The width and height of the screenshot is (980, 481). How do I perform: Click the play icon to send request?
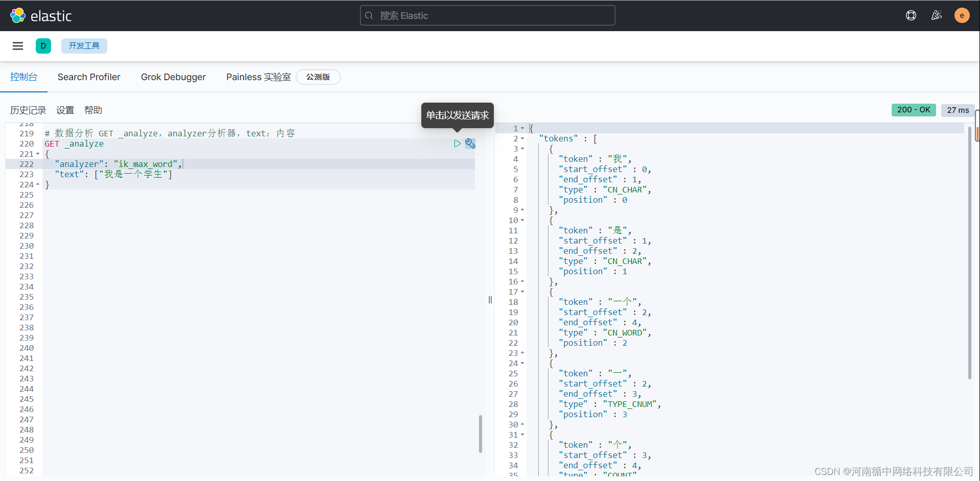tap(457, 143)
